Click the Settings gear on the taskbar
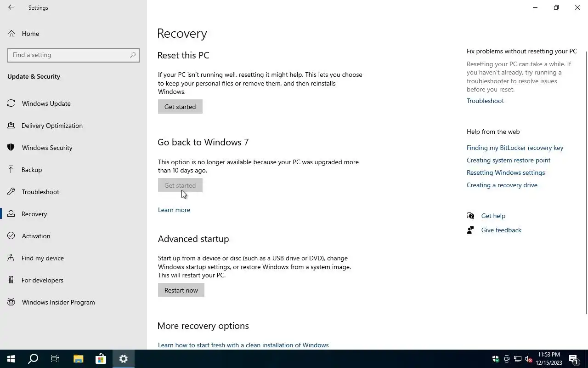Screen dimensions: 588x368 pos(123,359)
